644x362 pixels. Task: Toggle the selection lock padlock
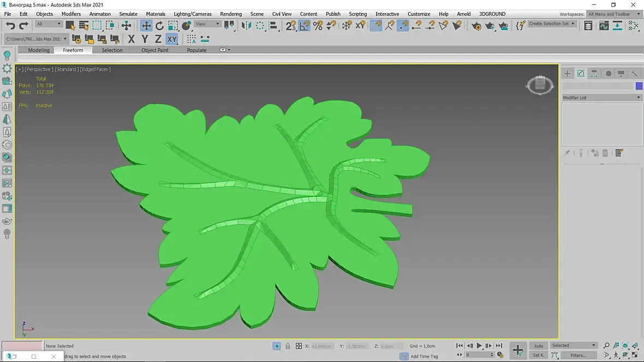pyautogui.click(x=288, y=346)
